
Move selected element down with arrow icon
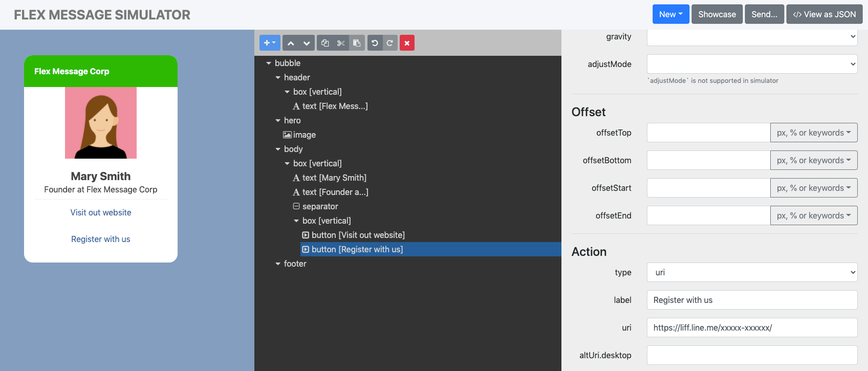tap(306, 43)
